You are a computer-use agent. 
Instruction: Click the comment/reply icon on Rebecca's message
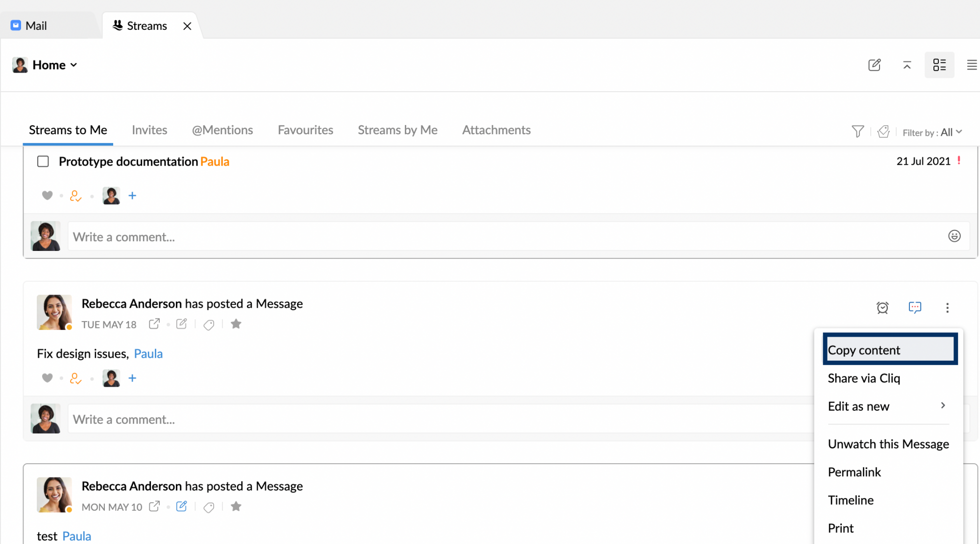(x=914, y=307)
